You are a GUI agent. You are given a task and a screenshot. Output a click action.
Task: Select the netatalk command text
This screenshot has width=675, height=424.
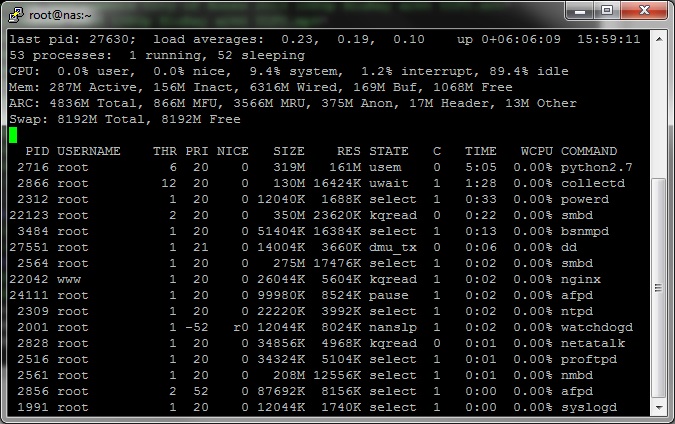(593, 343)
